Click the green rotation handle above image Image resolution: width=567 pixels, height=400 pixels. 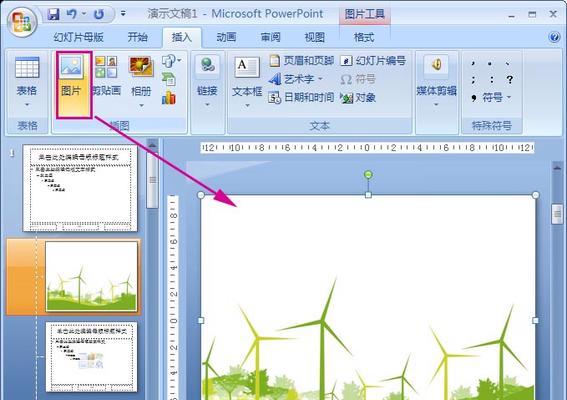368,175
